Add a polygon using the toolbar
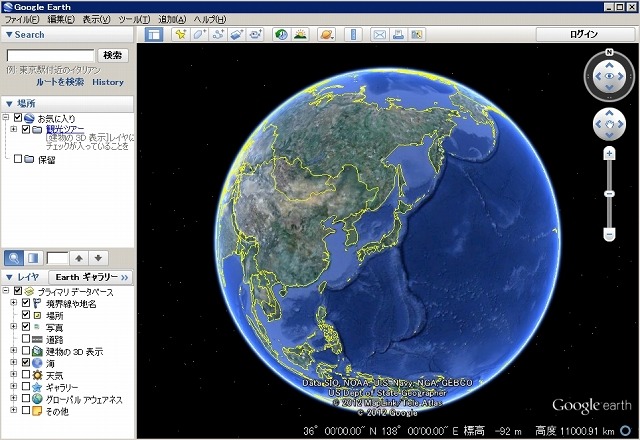640x440 pixels. click(x=199, y=35)
